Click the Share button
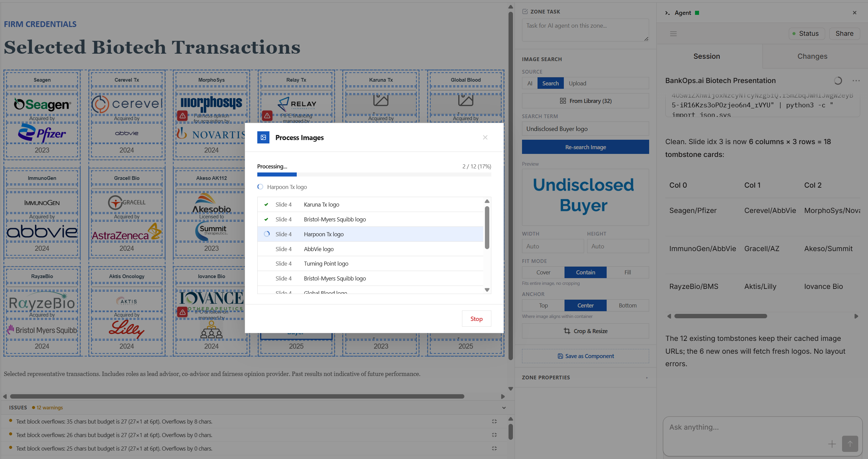 844,33
